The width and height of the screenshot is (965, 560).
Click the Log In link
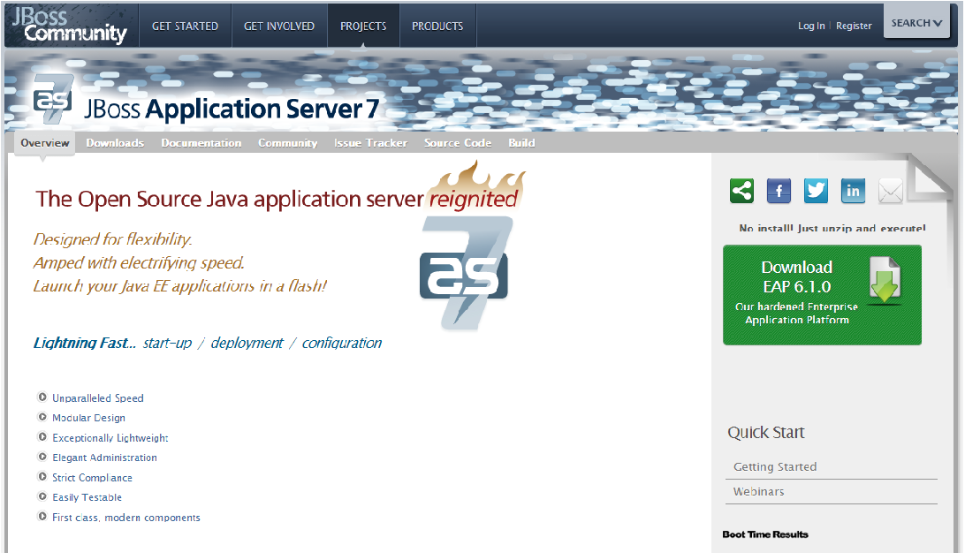[x=810, y=26]
